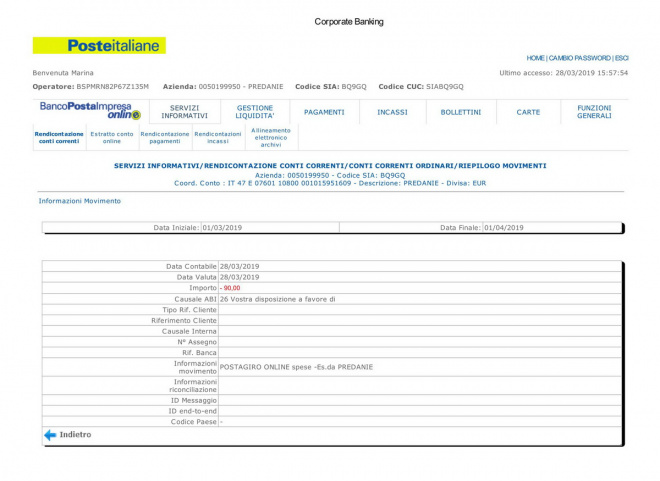Switch to Estratto conto online tab
Screen dimensions: 660x481
click(x=112, y=138)
